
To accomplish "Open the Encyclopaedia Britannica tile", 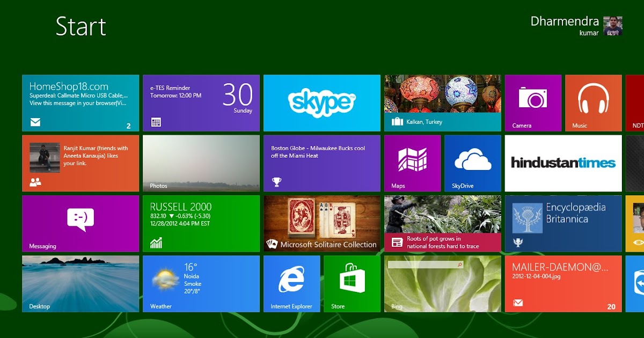I will pos(563,224).
